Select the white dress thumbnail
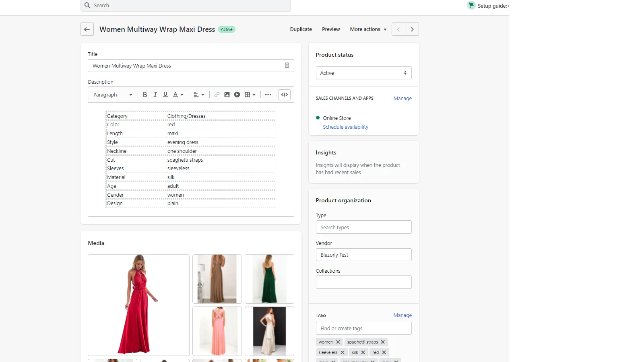This screenshot has height=362, width=644. click(269, 331)
